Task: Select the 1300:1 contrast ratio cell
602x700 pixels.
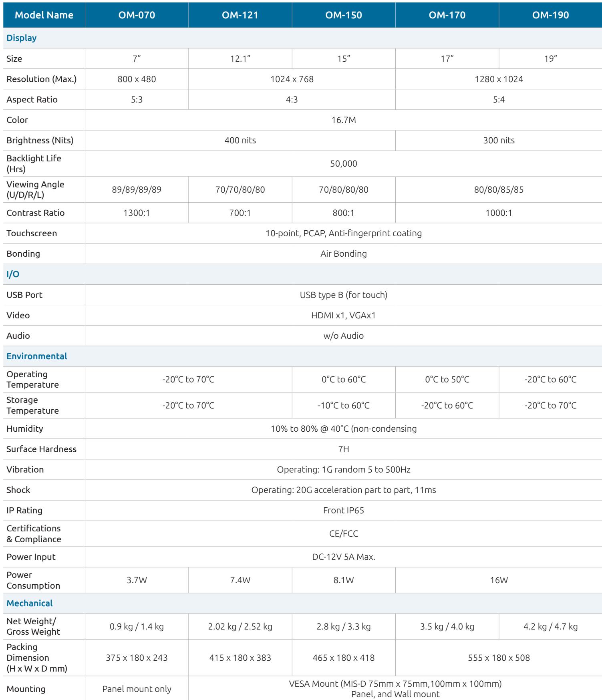Action: click(x=137, y=213)
